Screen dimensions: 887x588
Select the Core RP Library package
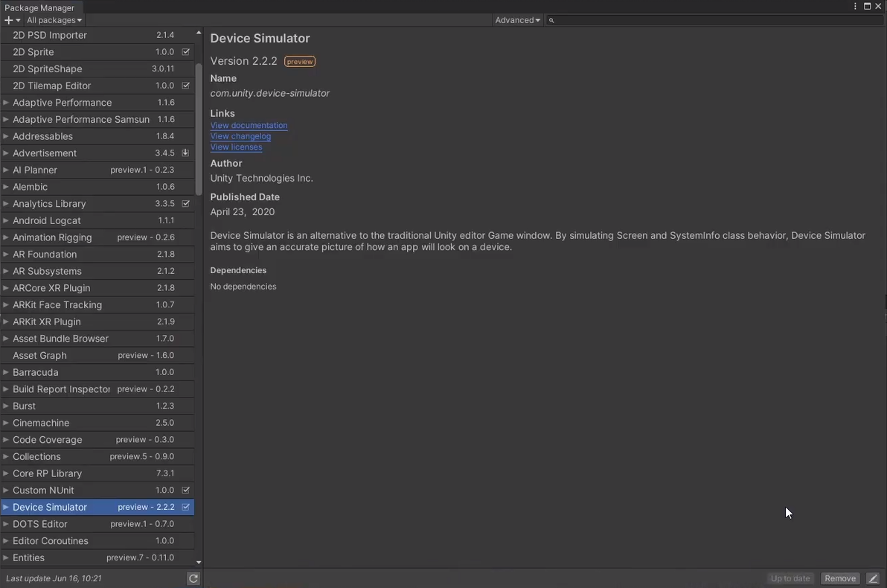click(97, 473)
